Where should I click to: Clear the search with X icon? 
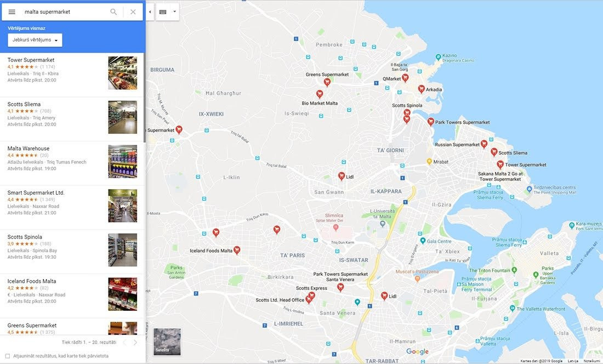pyautogui.click(x=133, y=12)
